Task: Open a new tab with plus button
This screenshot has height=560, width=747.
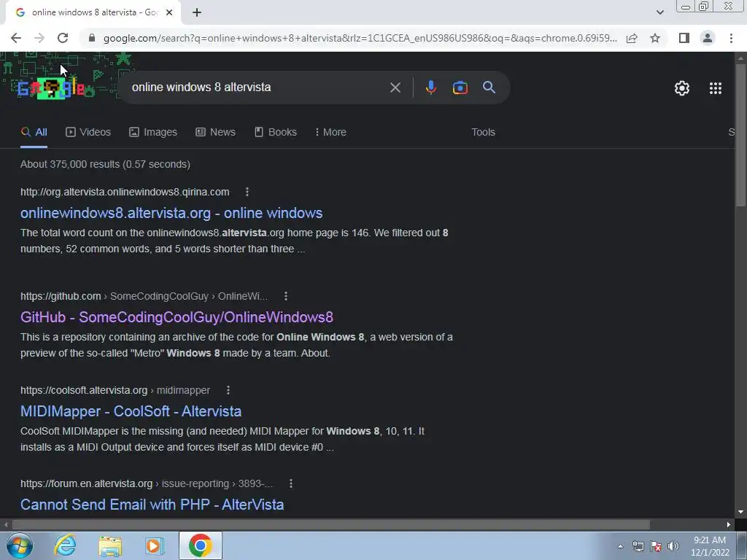Action: 197,12
